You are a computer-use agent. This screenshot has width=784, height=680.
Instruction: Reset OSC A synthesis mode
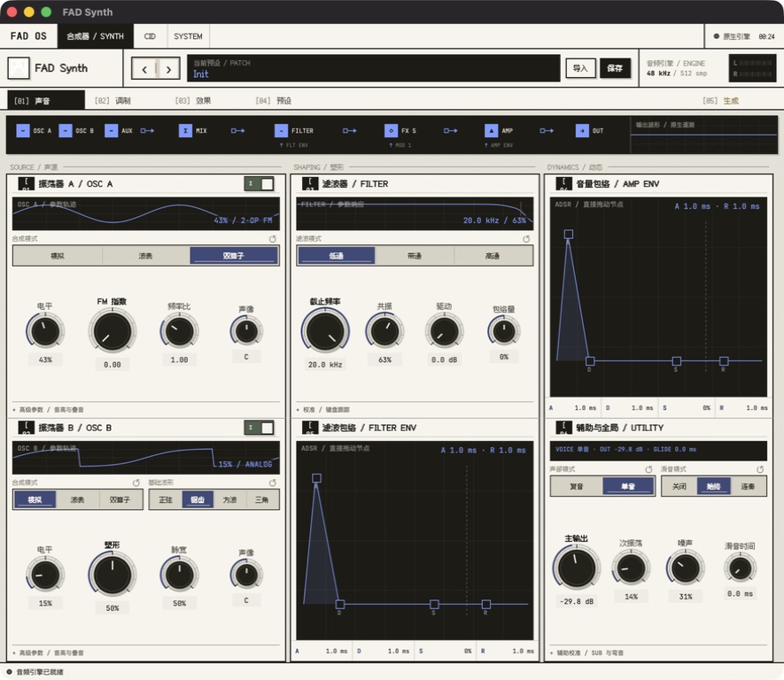pyautogui.click(x=273, y=239)
